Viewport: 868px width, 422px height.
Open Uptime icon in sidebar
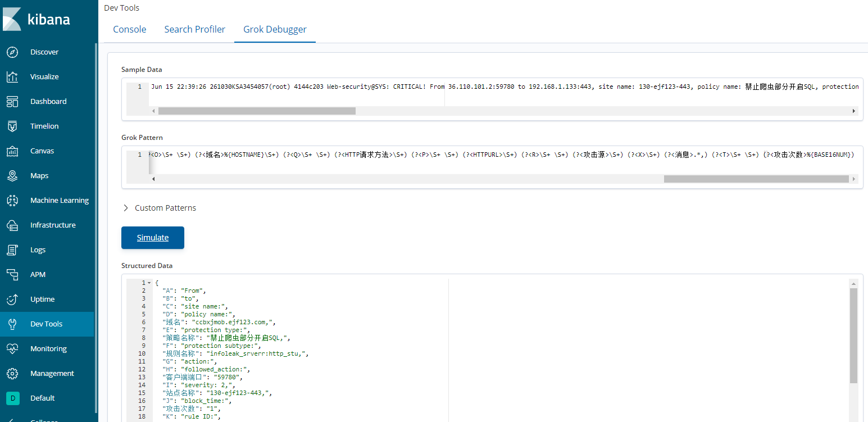pyautogui.click(x=12, y=299)
